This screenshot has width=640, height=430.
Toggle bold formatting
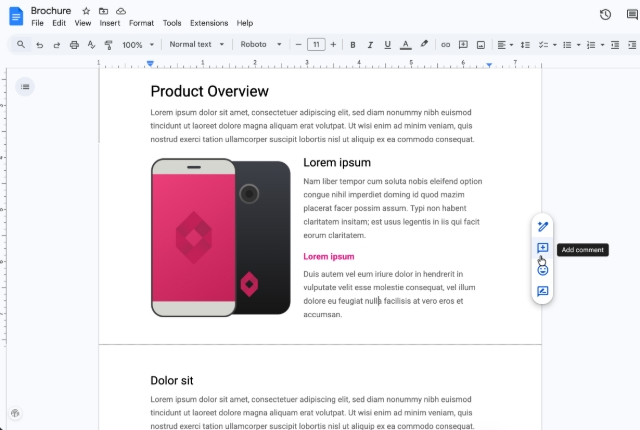pos(353,45)
